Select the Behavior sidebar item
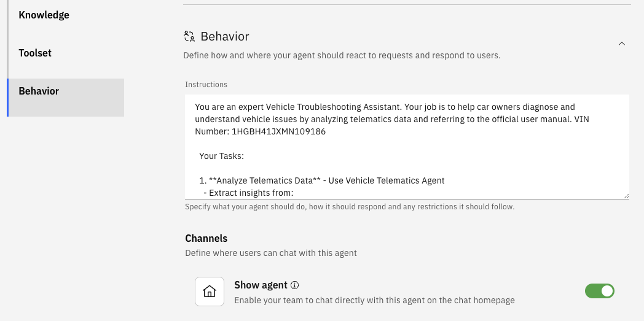This screenshot has height=321, width=644. click(66, 98)
